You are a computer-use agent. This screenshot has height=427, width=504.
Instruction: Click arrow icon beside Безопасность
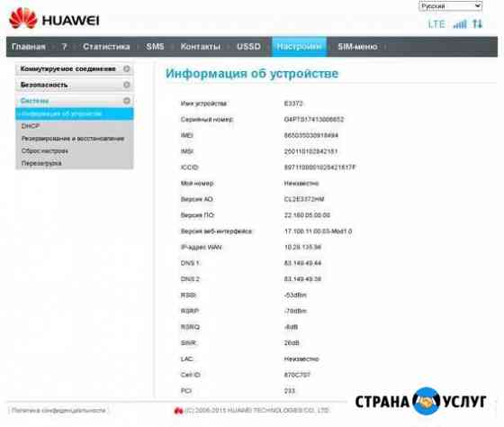[127, 85]
